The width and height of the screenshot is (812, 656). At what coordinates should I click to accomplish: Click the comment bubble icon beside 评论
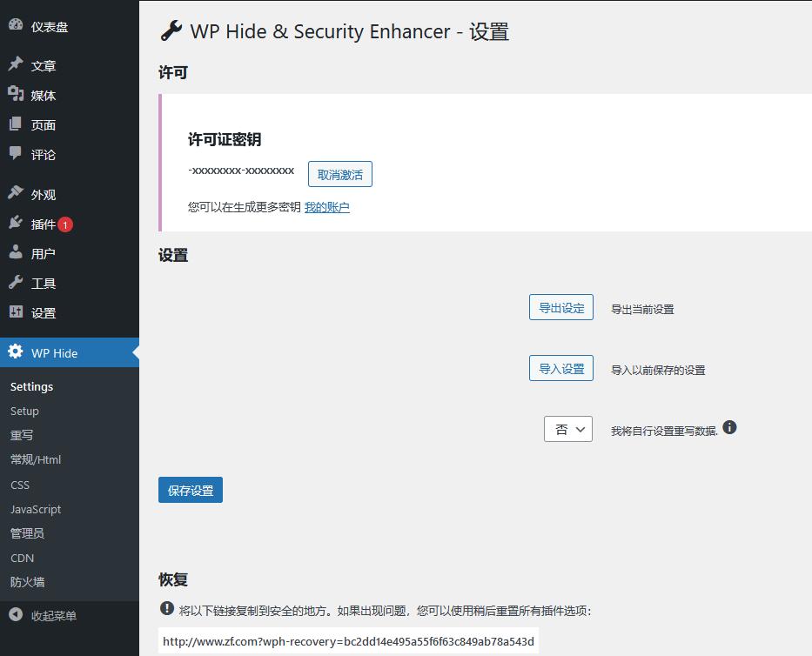16,153
